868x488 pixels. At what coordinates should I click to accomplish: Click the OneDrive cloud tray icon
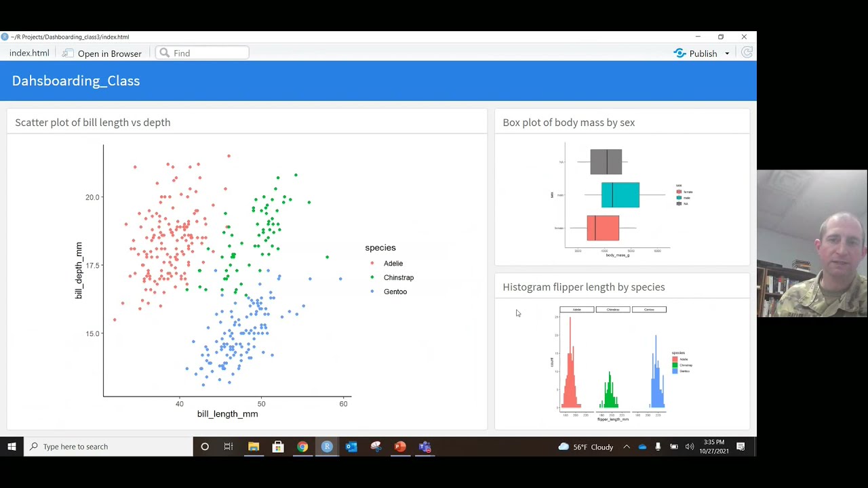(x=642, y=447)
